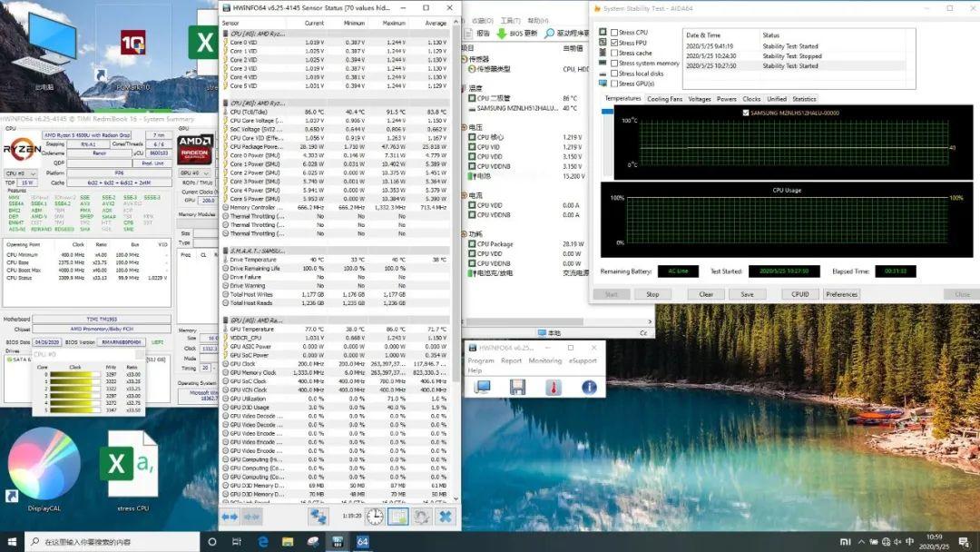980x552 pixels.
Task: Click the Preferences button
Action: [841, 294]
